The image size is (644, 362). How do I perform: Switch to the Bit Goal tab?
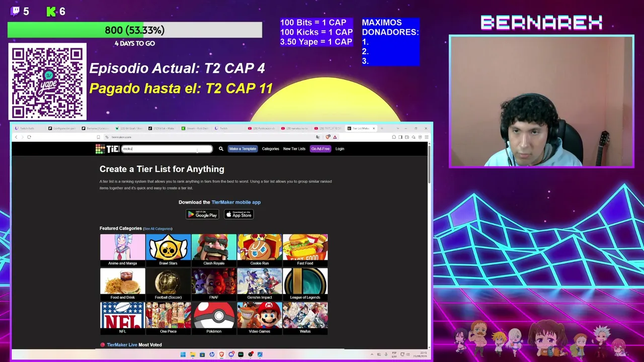pos(129,128)
